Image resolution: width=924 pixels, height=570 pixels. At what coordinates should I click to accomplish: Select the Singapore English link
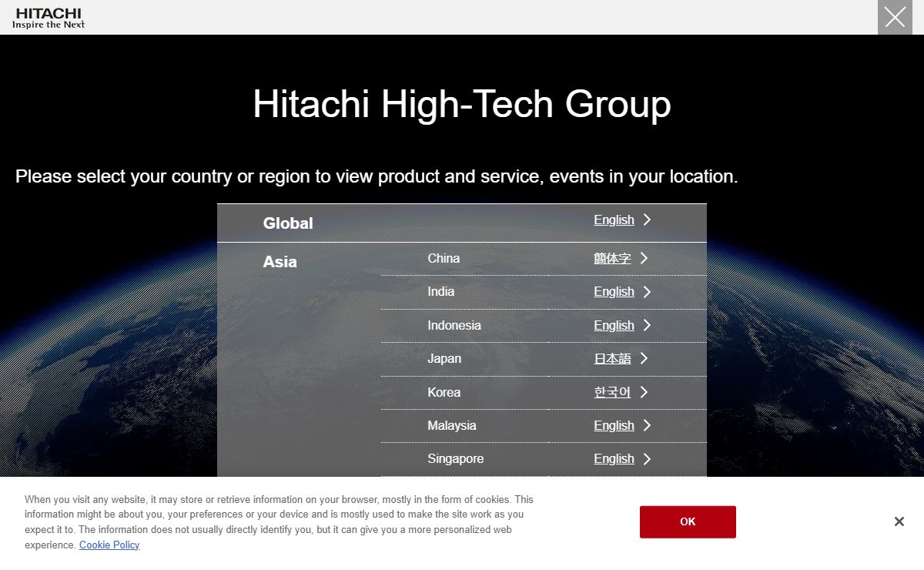[x=614, y=458]
